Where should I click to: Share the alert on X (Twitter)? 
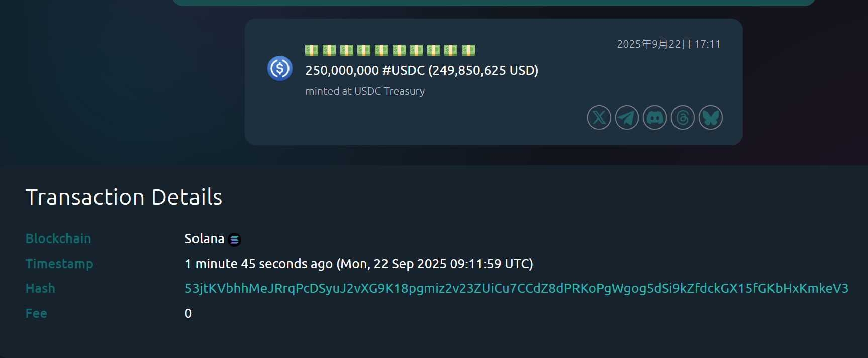(x=599, y=117)
